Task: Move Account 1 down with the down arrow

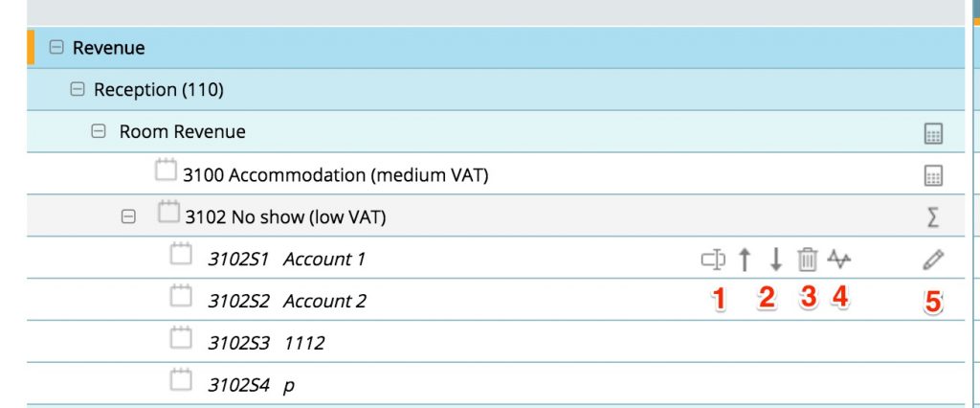Action: [x=776, y=259]
